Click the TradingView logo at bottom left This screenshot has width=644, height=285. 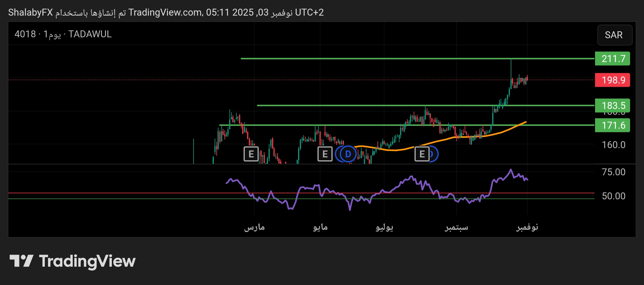tap(72, 261)
